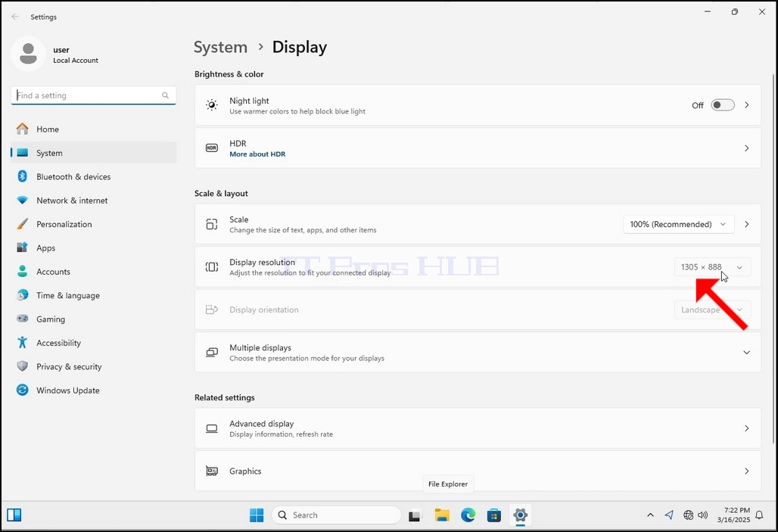Click the Advanced display monitor icon
Screen dimensions: 778x532
click(212, 428)
